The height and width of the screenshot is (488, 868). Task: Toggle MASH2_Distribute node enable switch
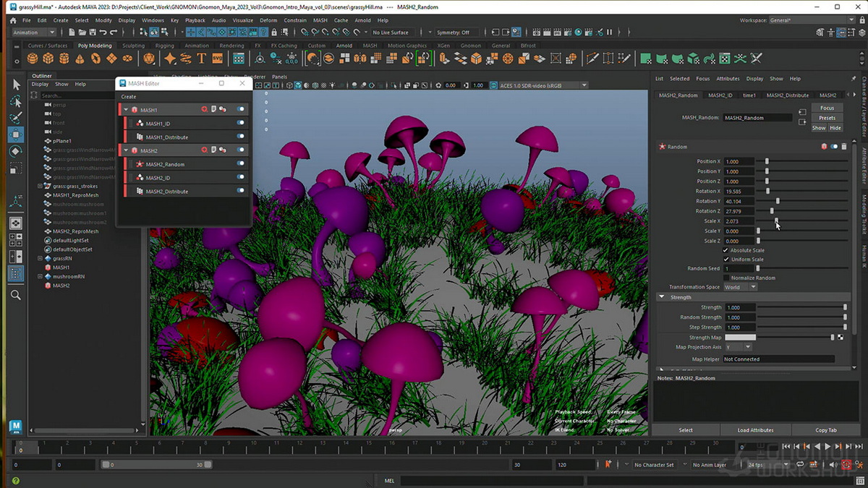(x=241, y=192)
